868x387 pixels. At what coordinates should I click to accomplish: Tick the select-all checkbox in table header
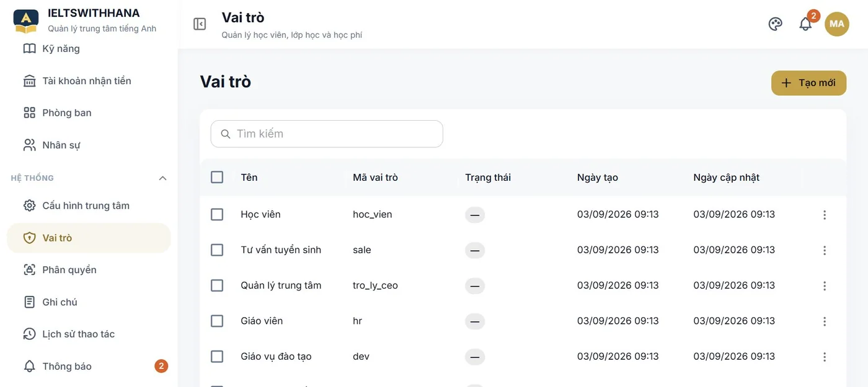217,177
